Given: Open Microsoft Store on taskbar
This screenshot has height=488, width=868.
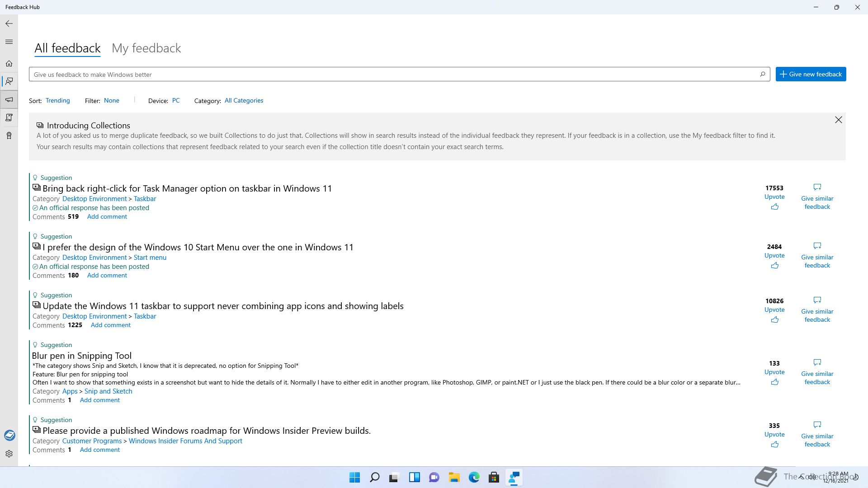Looking at the screenshot, I should [x=494, y=477].
